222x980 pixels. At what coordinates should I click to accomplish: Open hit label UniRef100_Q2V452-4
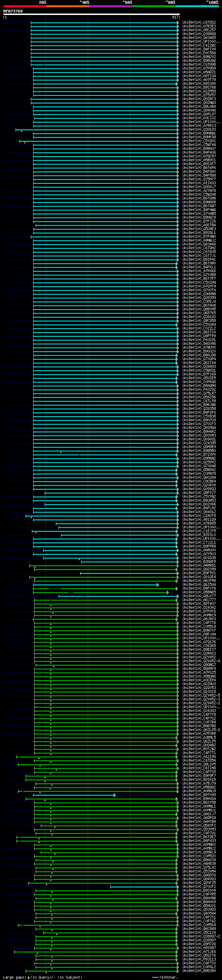201,661
